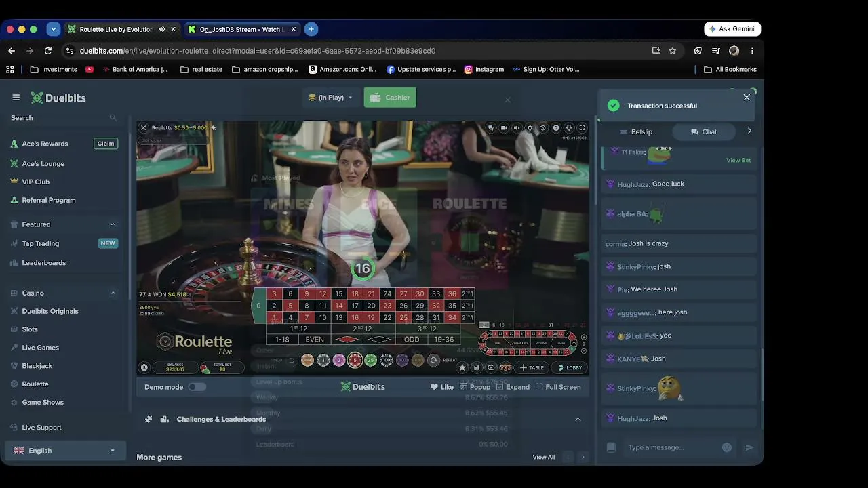Open the Instagram bookmark
The image size is (868, 488).
[x=484, y=69]
